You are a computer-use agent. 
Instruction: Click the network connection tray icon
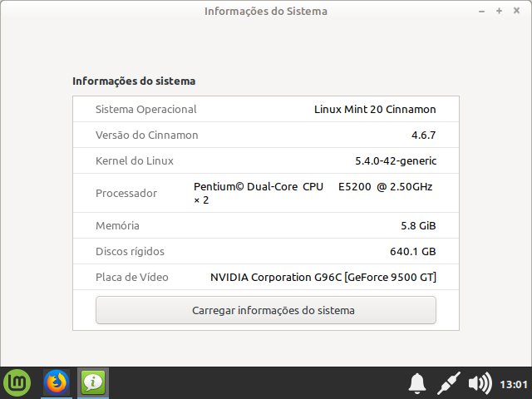click(449, 383)
